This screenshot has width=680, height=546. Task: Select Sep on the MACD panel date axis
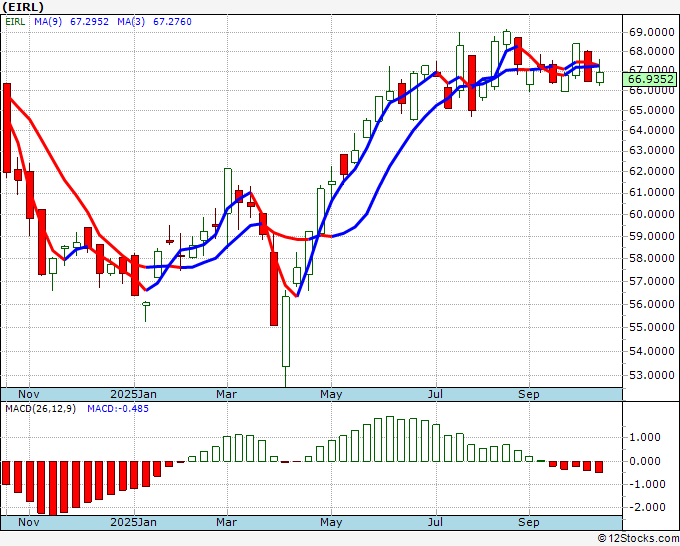(x=529, y=522)
